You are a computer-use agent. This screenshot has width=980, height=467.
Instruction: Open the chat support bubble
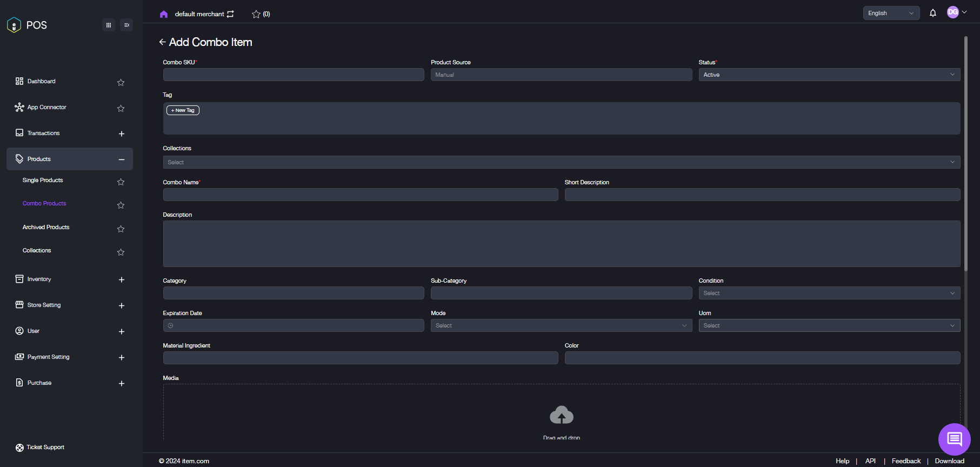(954, 439)
